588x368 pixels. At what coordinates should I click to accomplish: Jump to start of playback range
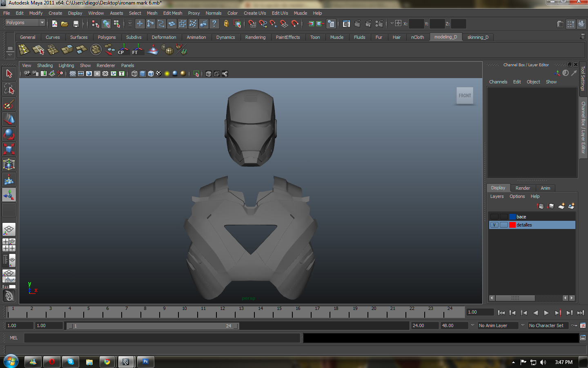pyautogui.click(x=501, y=313)
